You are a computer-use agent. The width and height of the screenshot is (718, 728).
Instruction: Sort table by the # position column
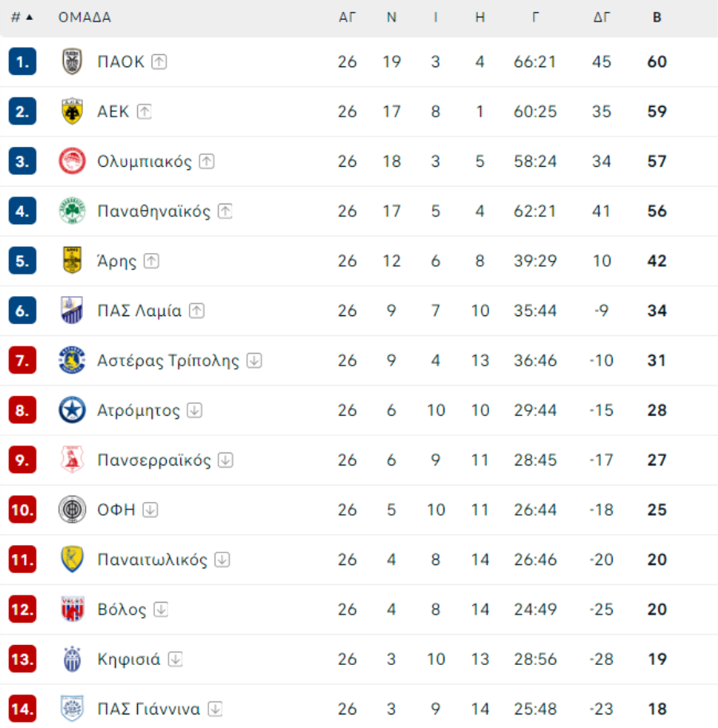click(x=22, y=18)
